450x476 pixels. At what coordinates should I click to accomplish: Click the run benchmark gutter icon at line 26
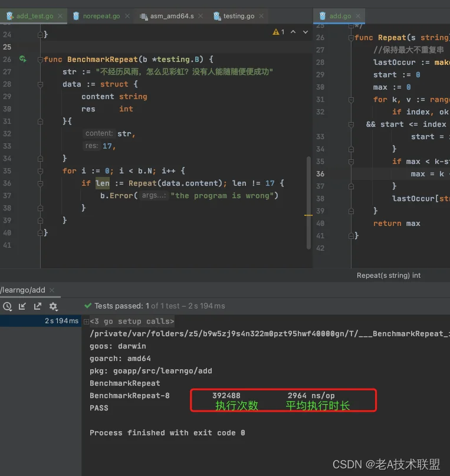[23, 59]
